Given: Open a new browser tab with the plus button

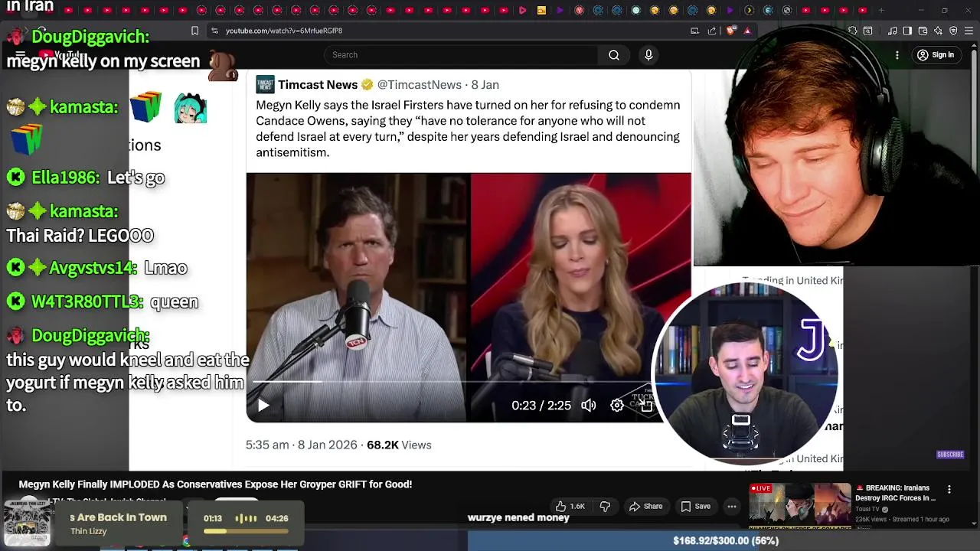Looking at the screenshot, I should [x=881, y=11].
